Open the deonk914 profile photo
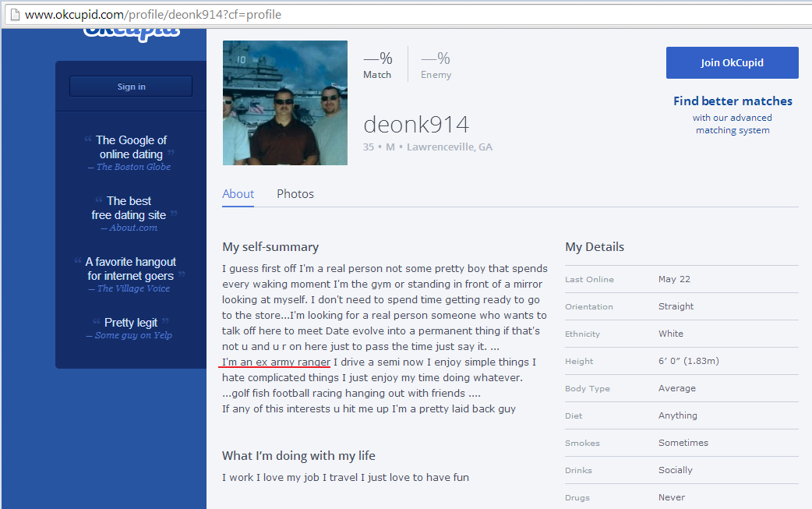This screenshot has width=812, height=509. [x=285, y=103]
